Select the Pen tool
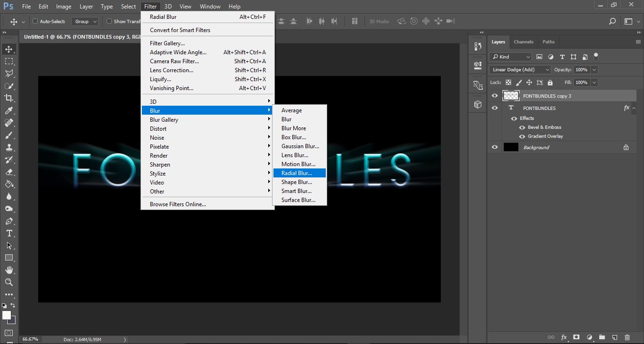The image size is (644, 344). point(8,221)
